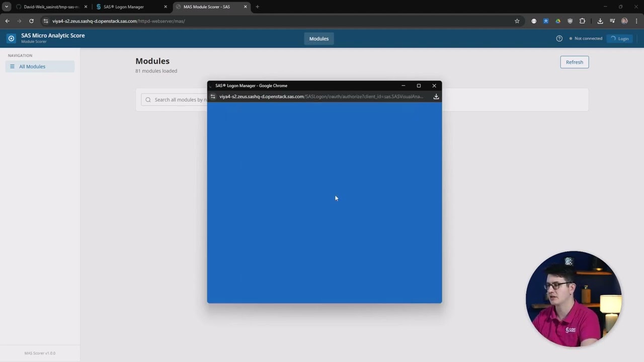Click the webcam presenter video thumbnail

(574, 299)
